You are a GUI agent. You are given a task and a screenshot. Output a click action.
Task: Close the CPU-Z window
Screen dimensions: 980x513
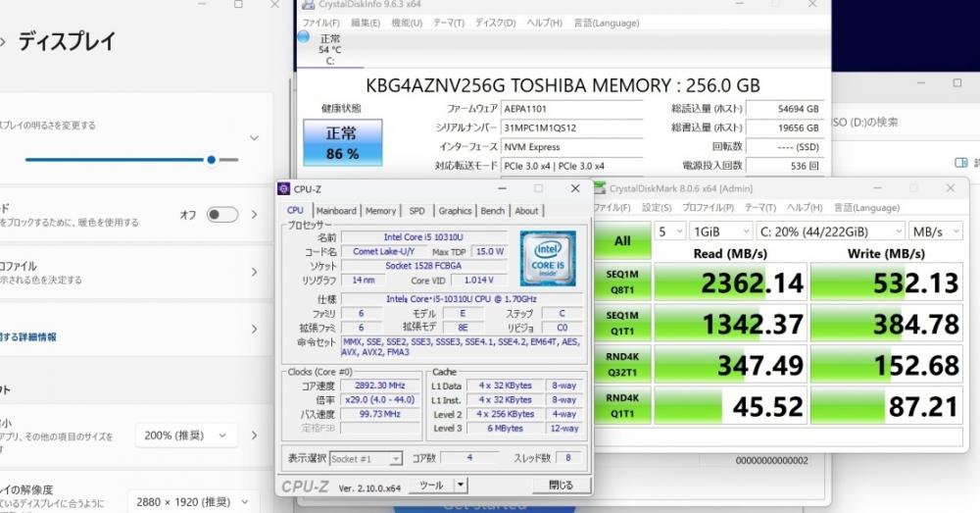click(575, 188)
